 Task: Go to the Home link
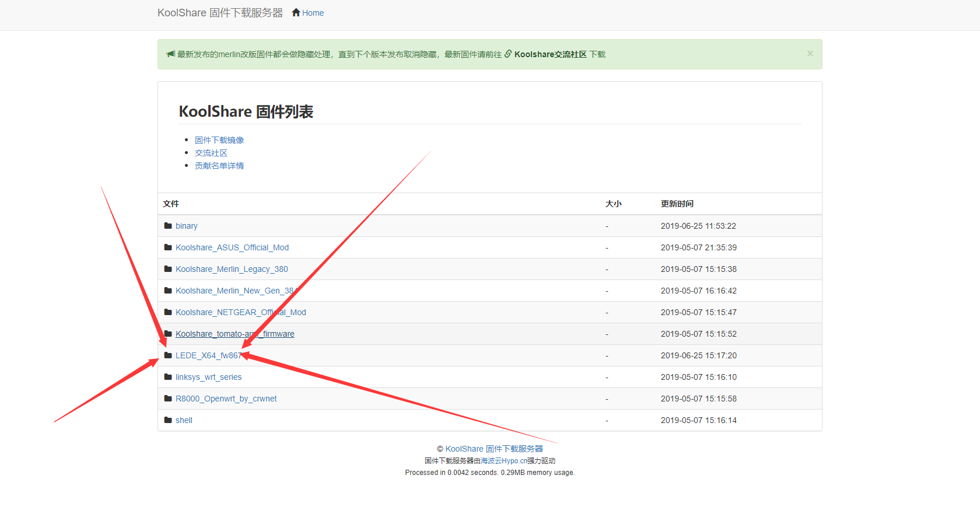pyautogui.click(x=313, y=13)
